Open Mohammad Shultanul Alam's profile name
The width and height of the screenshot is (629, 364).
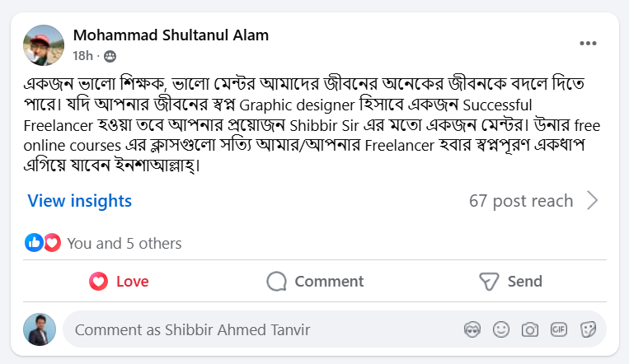coord(171,35)
